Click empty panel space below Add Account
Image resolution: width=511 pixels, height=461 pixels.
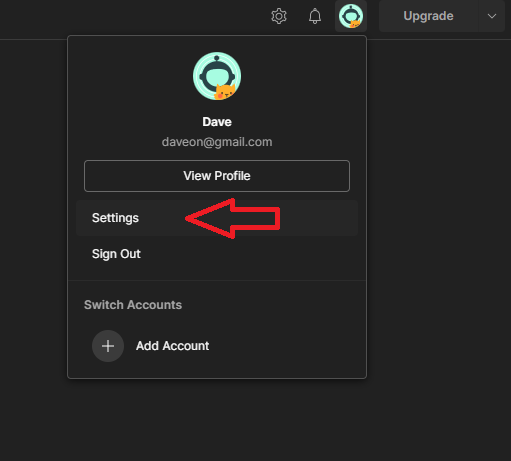coord(217,370)
